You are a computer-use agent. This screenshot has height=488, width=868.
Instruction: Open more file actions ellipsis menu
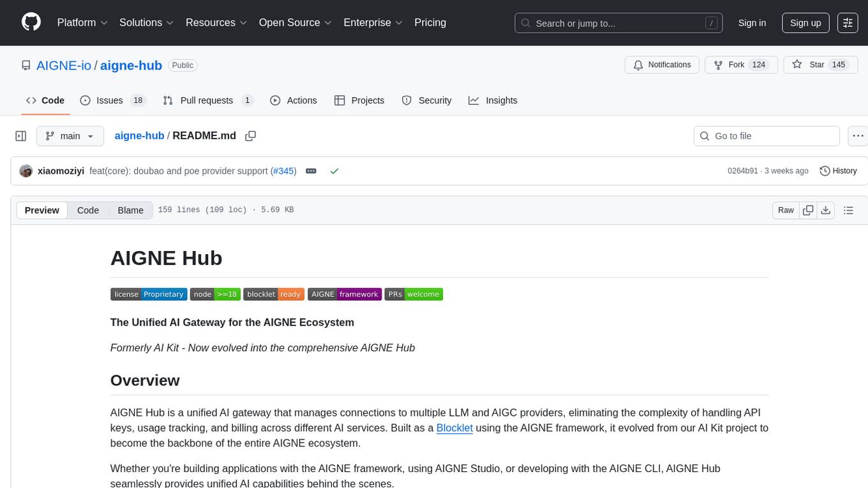[858, 136]
